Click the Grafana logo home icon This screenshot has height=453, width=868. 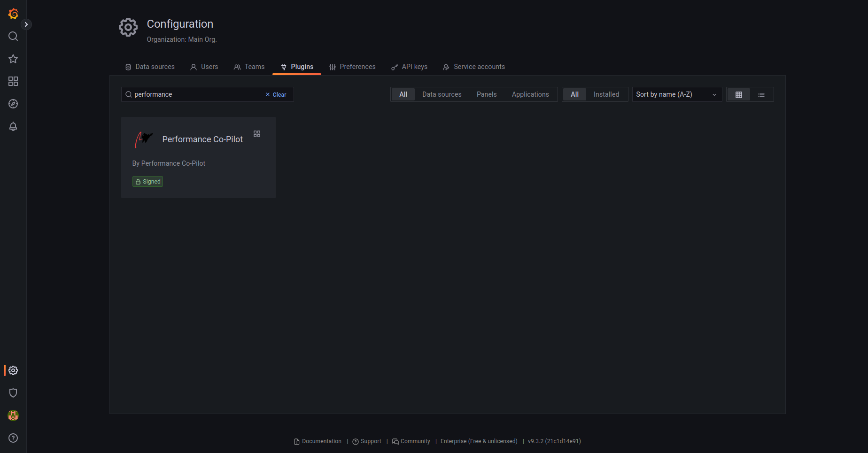[13, 14]
